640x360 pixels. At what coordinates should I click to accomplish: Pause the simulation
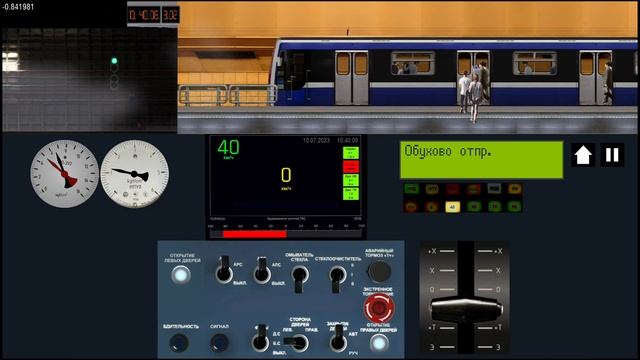pos(612,155)
